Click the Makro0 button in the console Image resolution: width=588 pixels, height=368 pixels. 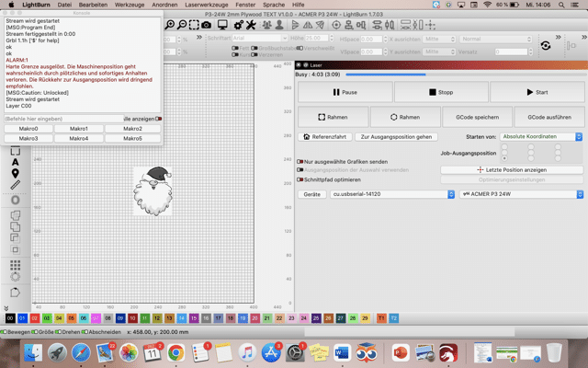[x=28, y=128]
